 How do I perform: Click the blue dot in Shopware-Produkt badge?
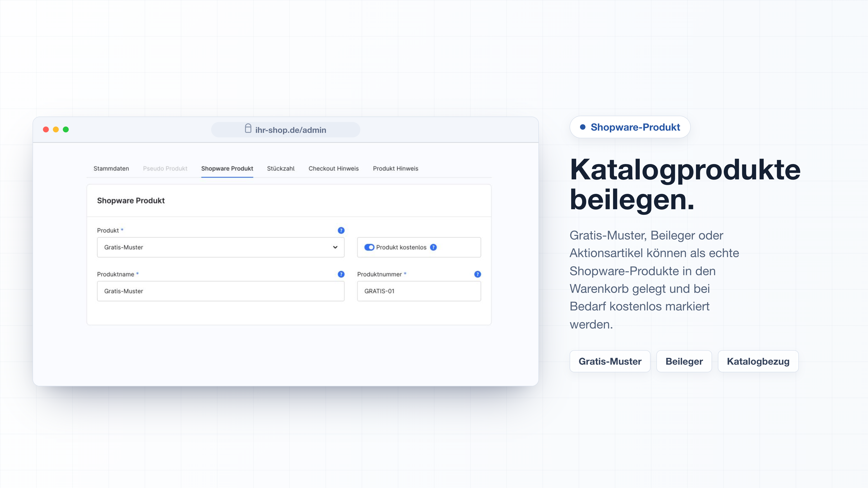pyautogui.click(x=583, y=127)
